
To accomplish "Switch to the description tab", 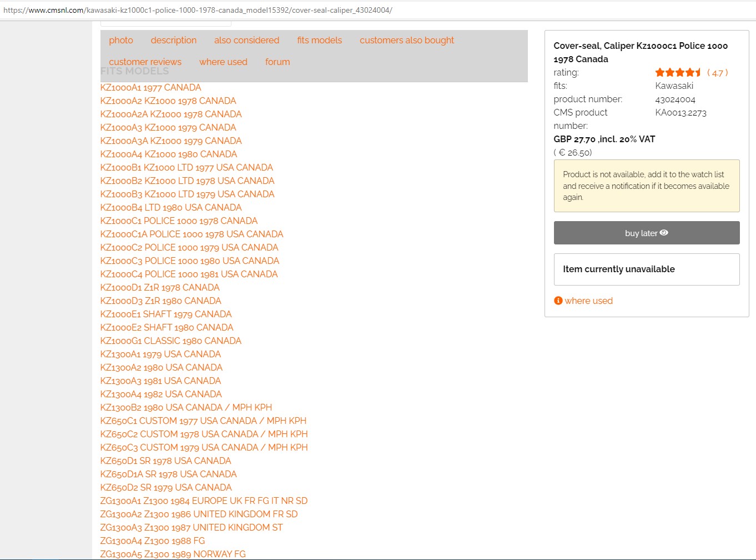I will [173, 40].
